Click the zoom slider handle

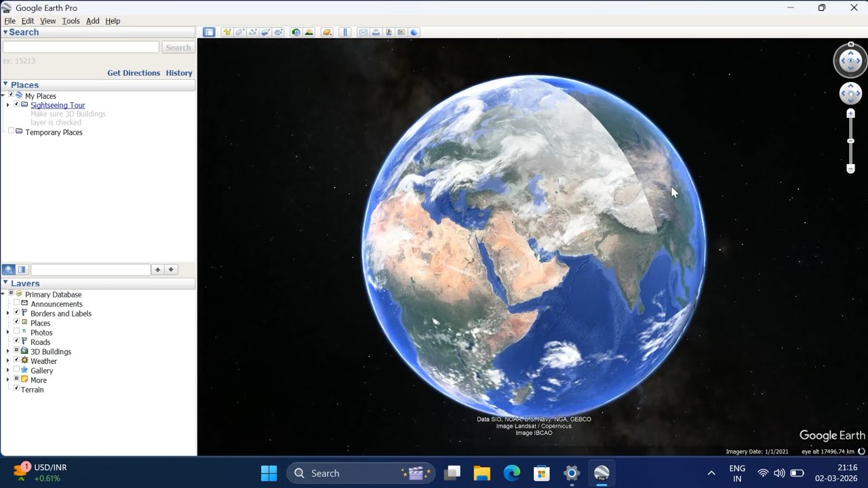tap(850, 141)
